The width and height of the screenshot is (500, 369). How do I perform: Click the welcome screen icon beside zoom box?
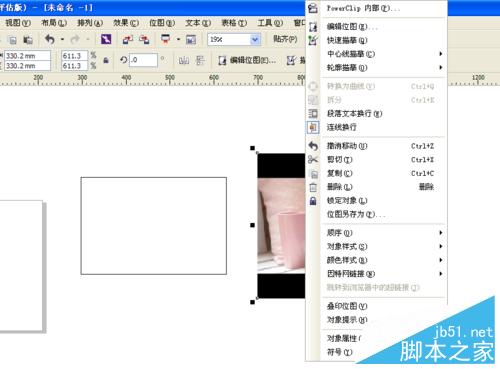pos(191,40)
